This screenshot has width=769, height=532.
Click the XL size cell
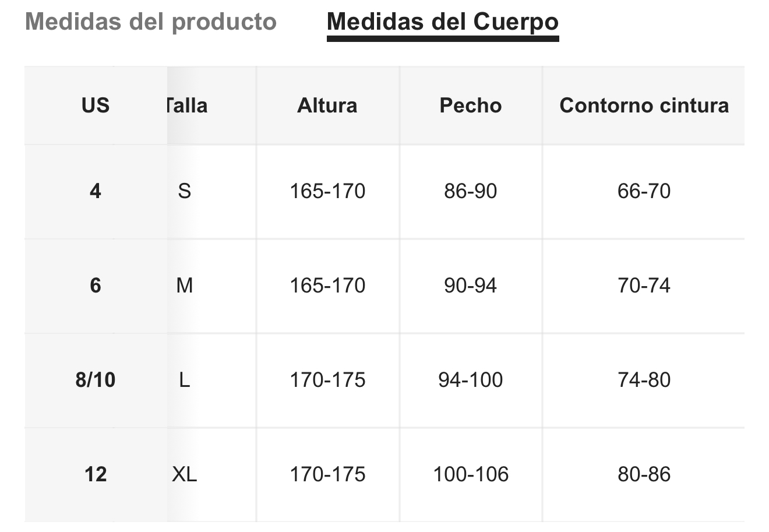click(x=185, y=474)
